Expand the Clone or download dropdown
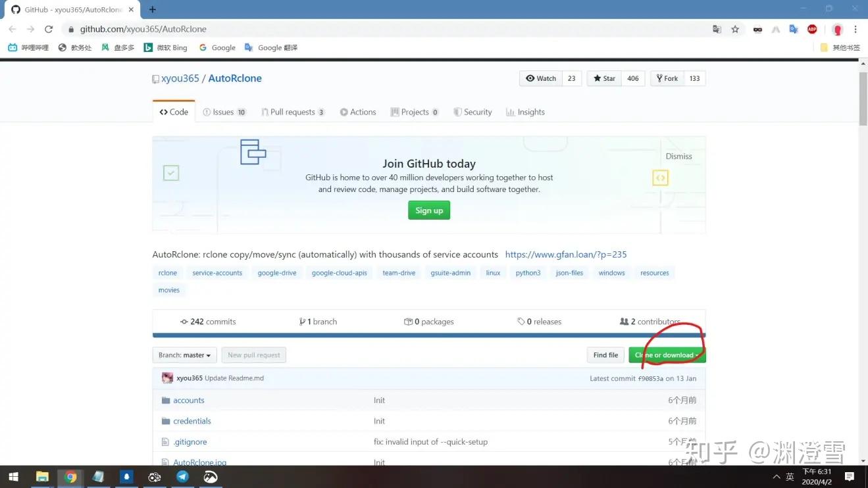This screenshot has width=868, height=488. tap(667, 355)
